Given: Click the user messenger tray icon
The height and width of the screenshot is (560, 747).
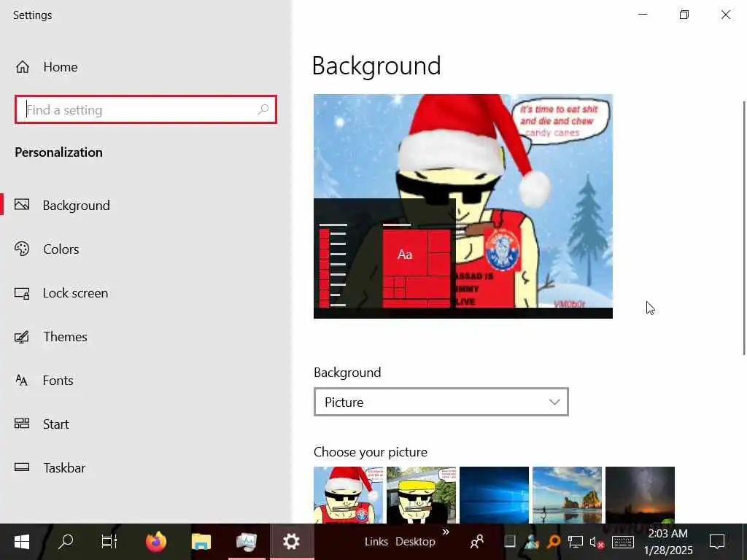Looking at the screenshot, I should (x=532, y=542).
